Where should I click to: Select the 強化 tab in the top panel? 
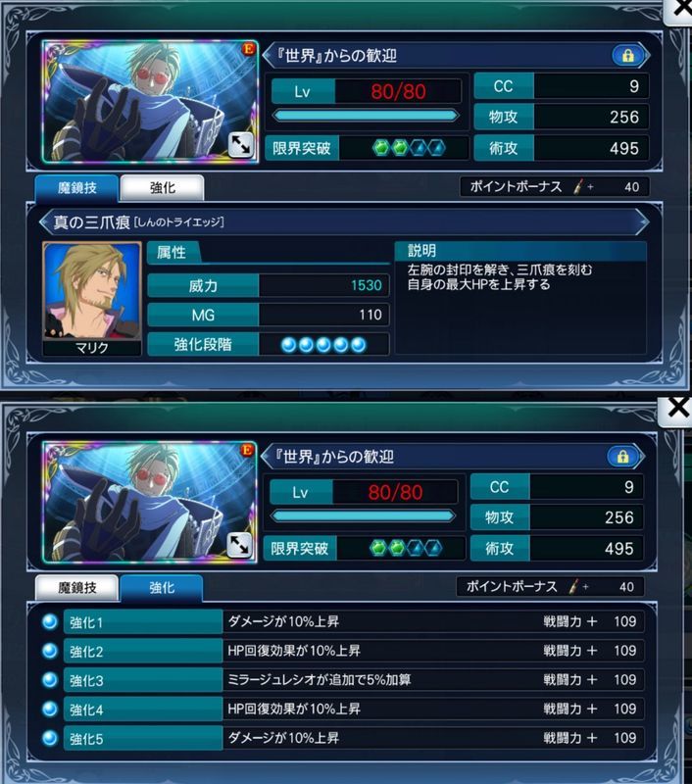click(x=162, y=187)
